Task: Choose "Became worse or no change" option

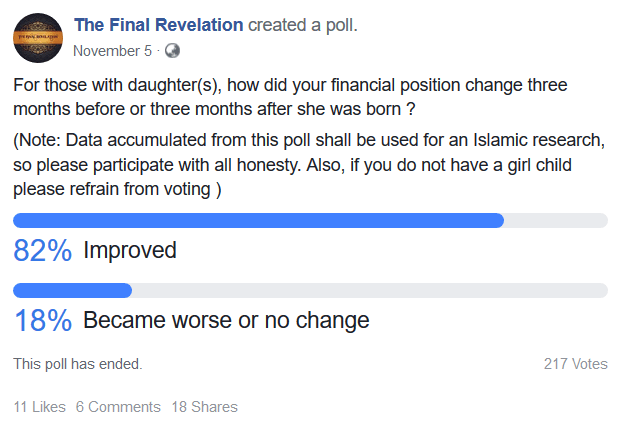Action: [226, 321]
